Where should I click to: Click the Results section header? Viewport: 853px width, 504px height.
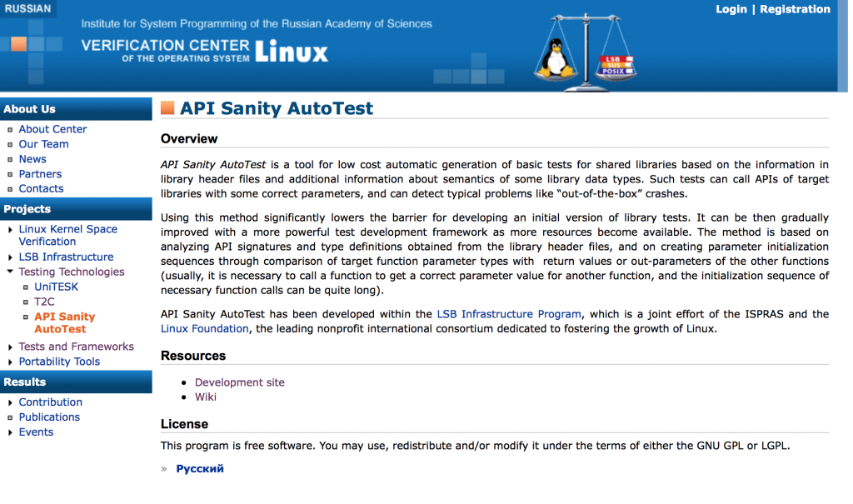(x=76, y=382)
